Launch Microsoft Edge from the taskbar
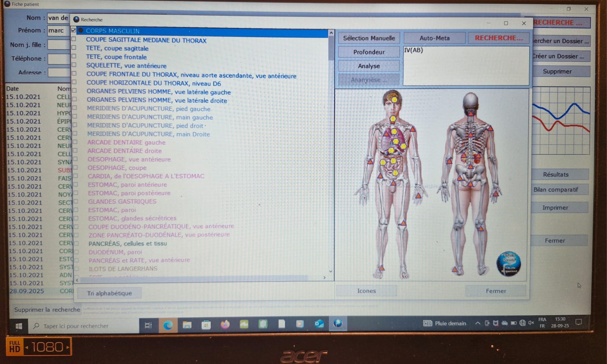This screenshot has height=364, width=607. tap(168, 325)
